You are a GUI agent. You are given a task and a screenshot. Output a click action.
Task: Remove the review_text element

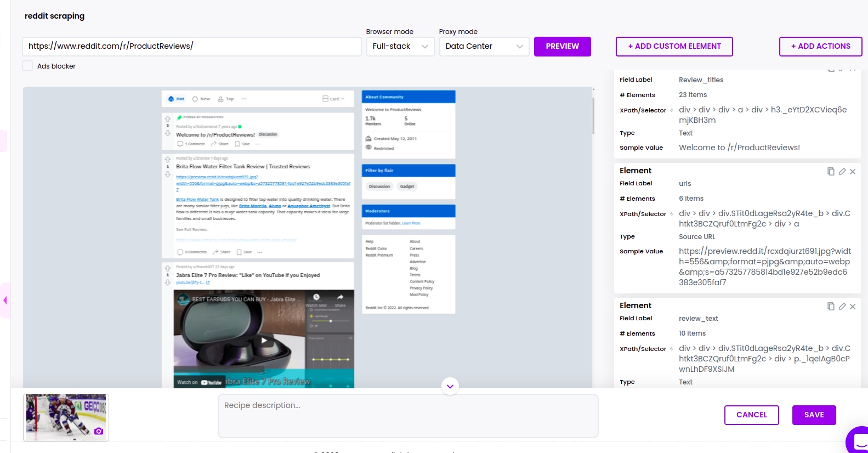853,307
